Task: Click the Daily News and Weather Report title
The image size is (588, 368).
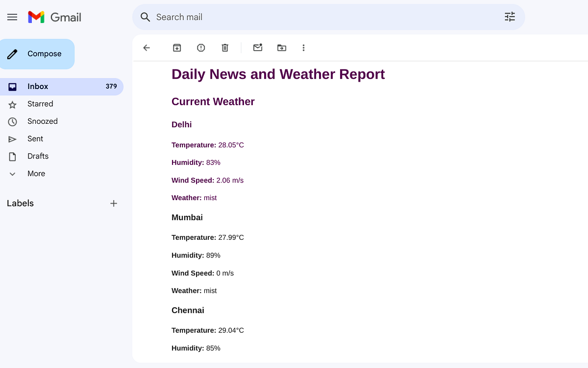Action: 278,74
